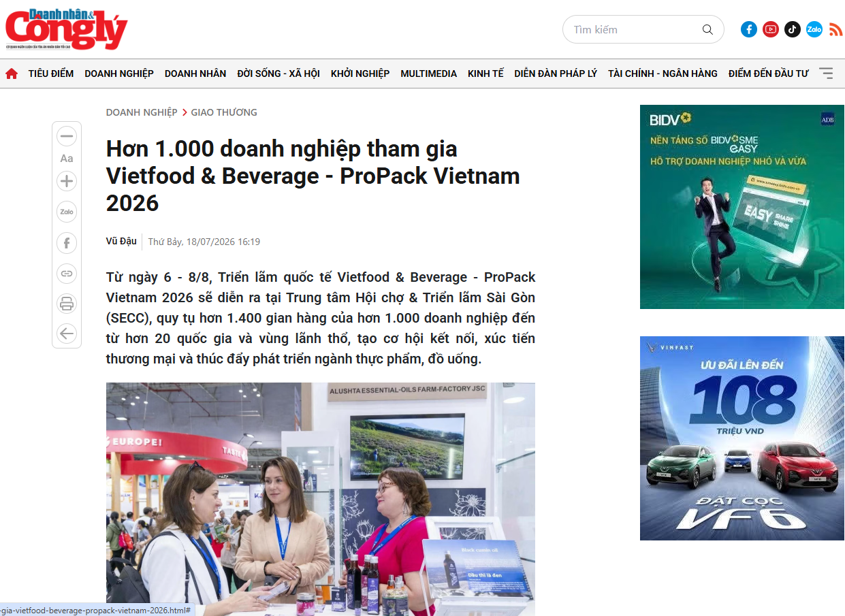The image size is (845, 616).
Task: Reset font size with Aa icon
Action: [67, 159]
